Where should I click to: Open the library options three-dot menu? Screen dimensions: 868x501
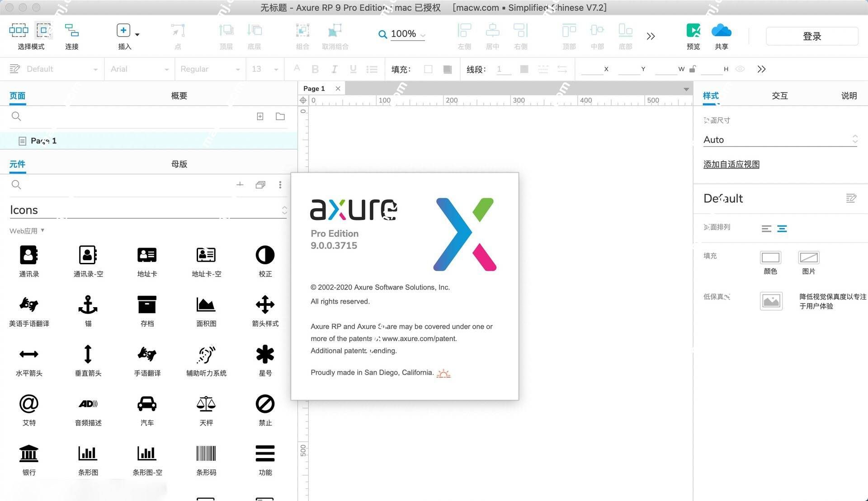(x=280, y=185)
